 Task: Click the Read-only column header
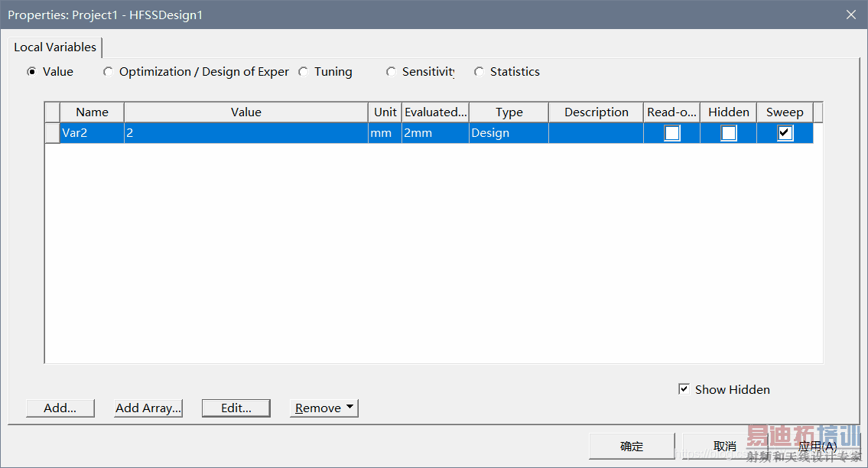click(x=672, y=112)
